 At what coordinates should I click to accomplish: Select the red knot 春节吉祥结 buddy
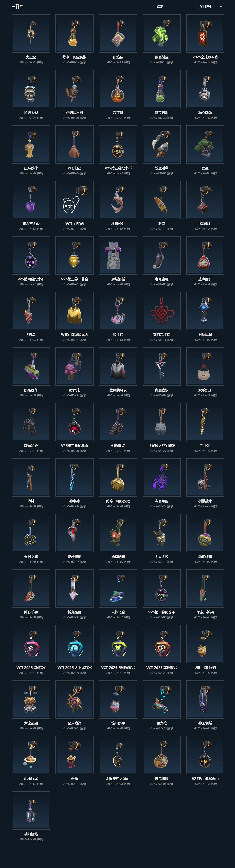click(x=162, y=311)
